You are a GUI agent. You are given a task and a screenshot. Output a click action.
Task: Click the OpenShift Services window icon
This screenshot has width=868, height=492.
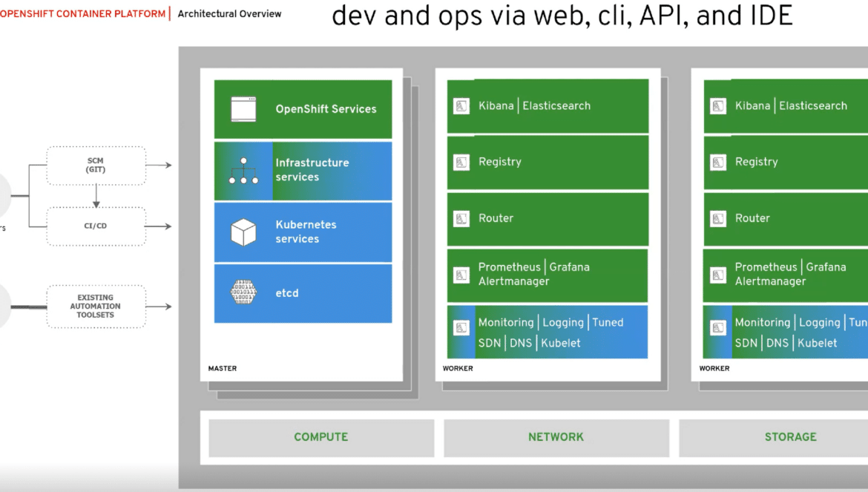(x=243, y=109)
